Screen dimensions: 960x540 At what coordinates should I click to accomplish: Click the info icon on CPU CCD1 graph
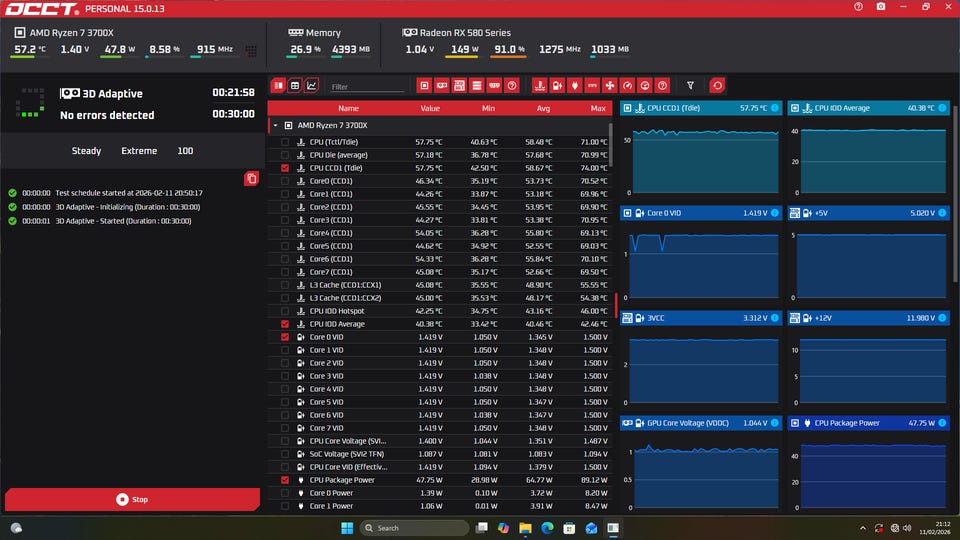[x=774, y=108]
